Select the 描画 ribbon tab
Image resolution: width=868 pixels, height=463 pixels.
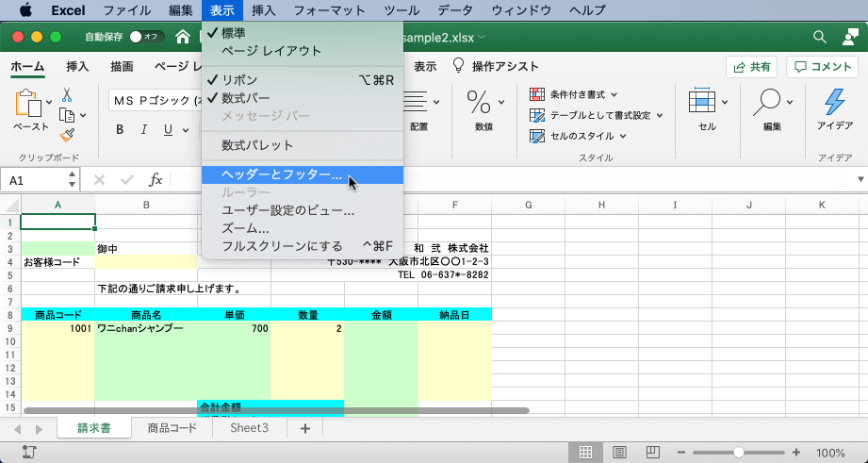pyautogui.click(x=122, y=66)
